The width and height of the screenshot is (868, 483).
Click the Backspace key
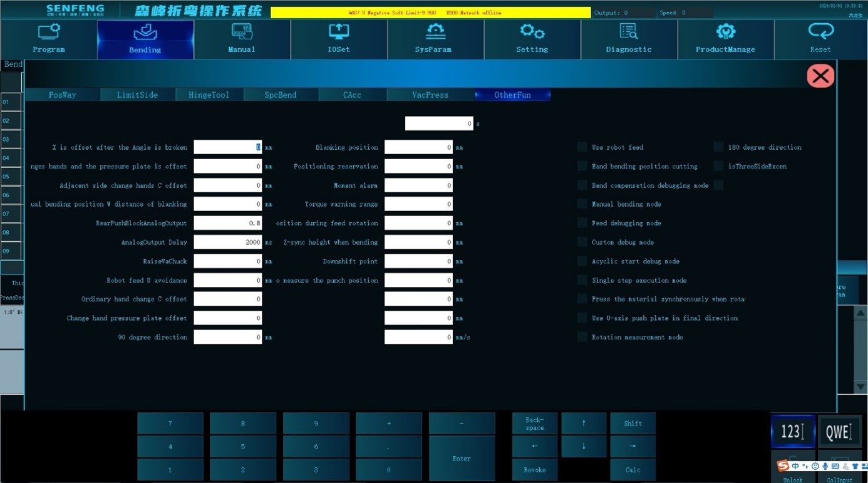(535, 423)
